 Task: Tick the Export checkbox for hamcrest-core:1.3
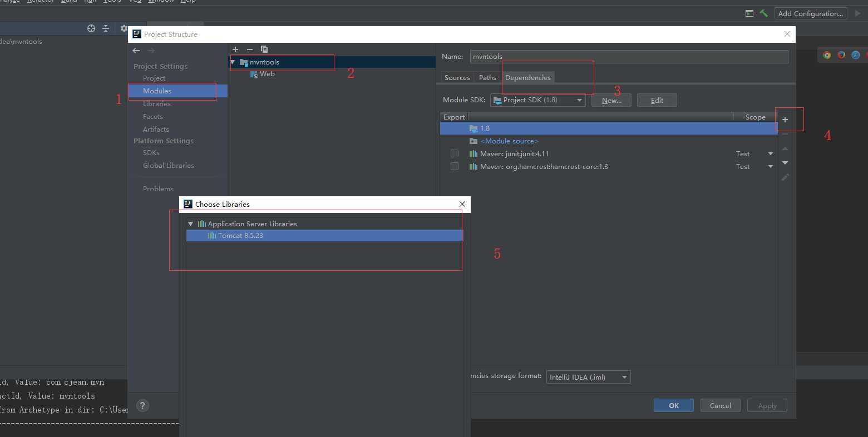coord(455,166)
